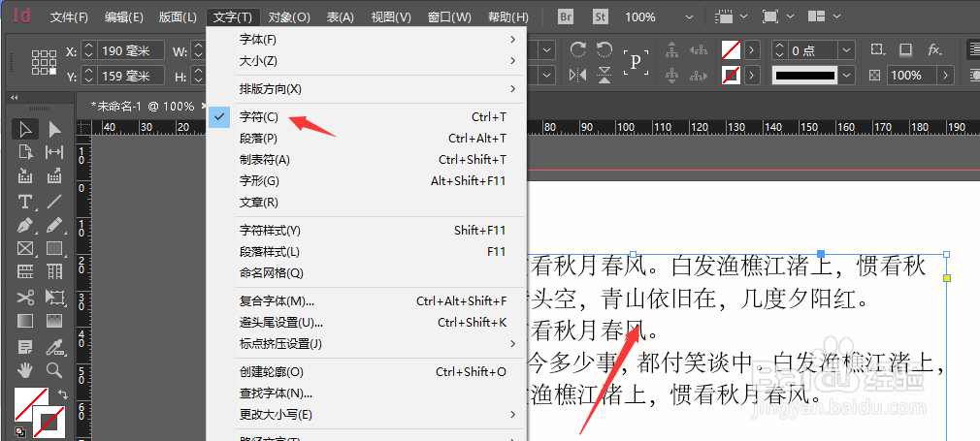Select the Zoom magnifier tool

(x=55, y=370)
